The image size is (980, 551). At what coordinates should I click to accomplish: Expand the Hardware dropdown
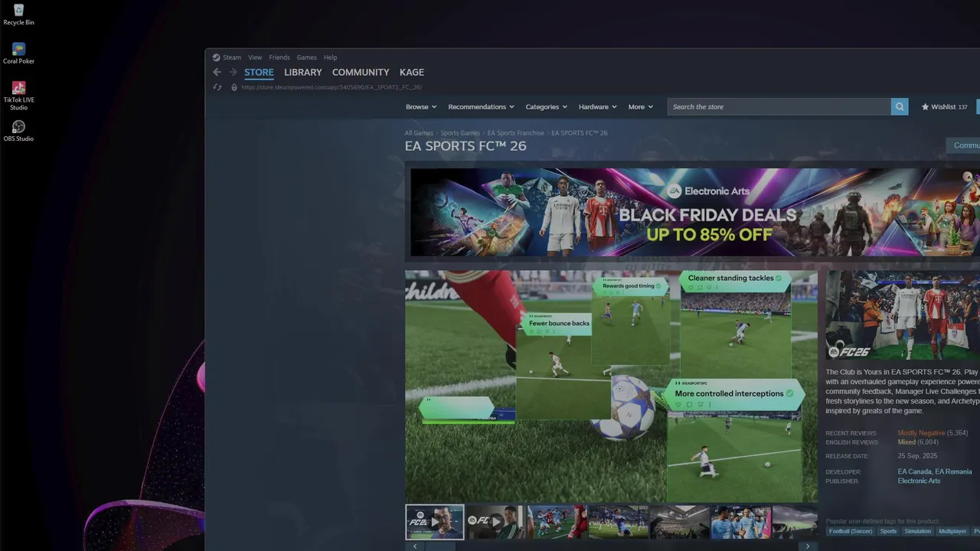pyautogui.click(x=598, y=107)
